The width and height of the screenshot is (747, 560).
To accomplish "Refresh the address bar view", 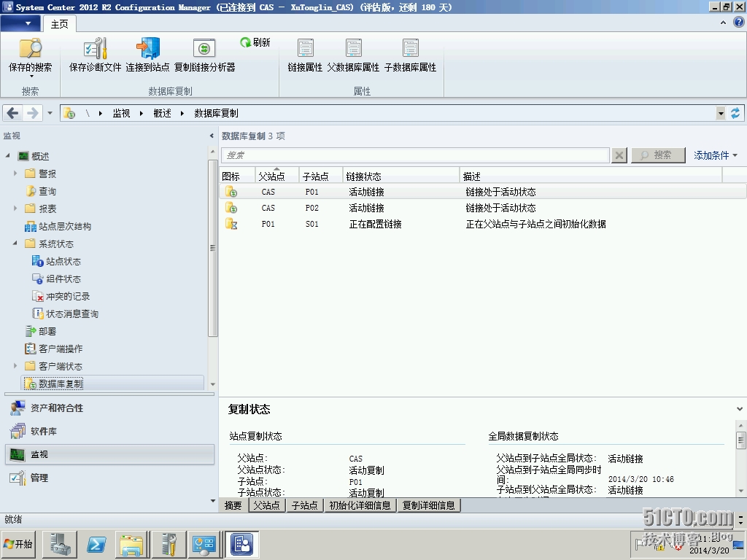I will (735, 113).
